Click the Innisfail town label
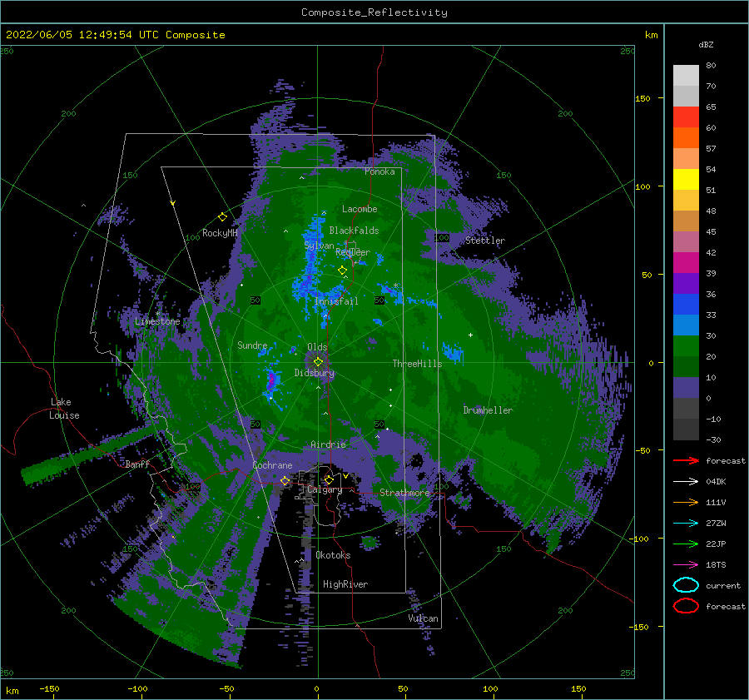749x700 pixels. [x=336, y=301]
